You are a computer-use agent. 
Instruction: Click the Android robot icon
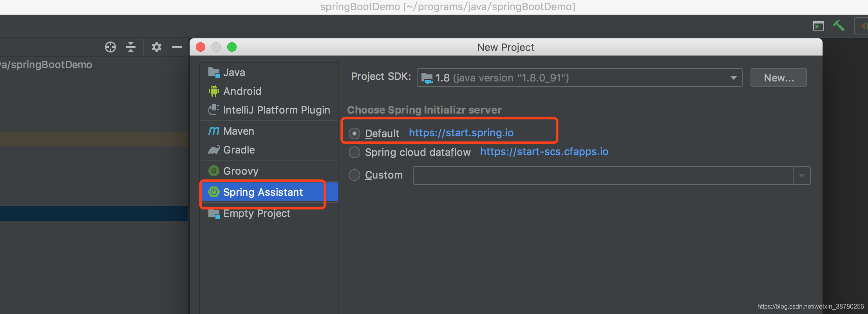(214, 91)
